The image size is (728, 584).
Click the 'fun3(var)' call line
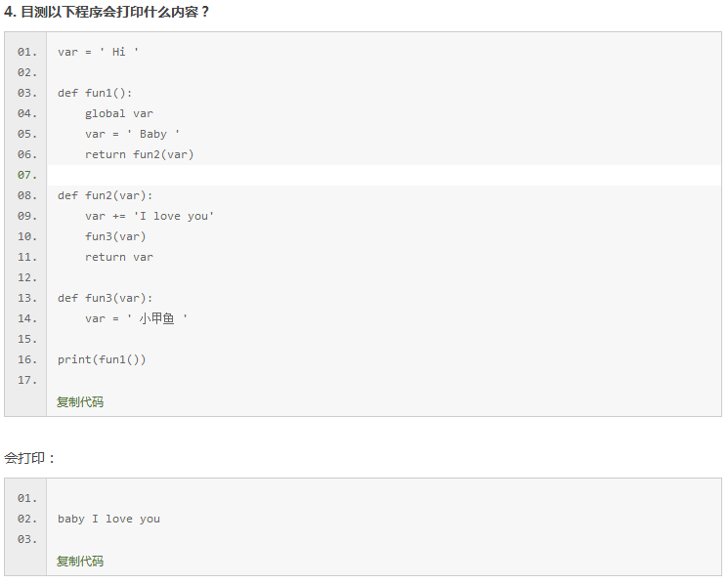(x=115, y=236)
